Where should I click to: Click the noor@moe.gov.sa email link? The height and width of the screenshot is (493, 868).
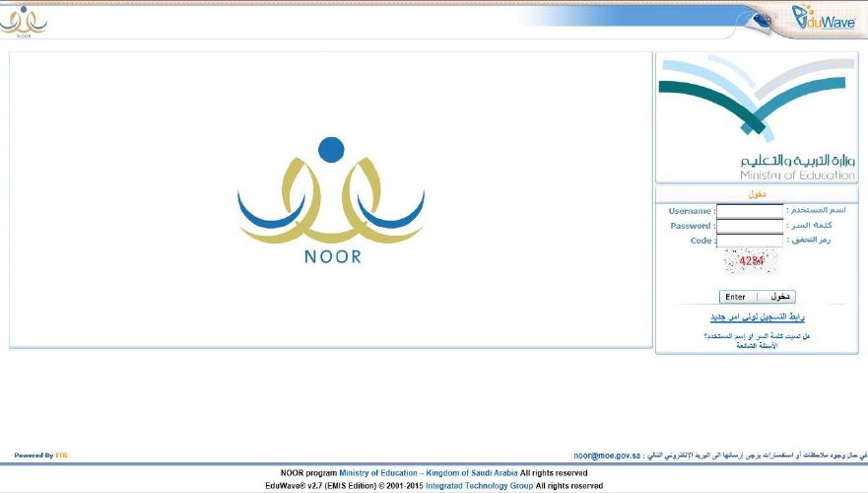click(x=607, y=456)
